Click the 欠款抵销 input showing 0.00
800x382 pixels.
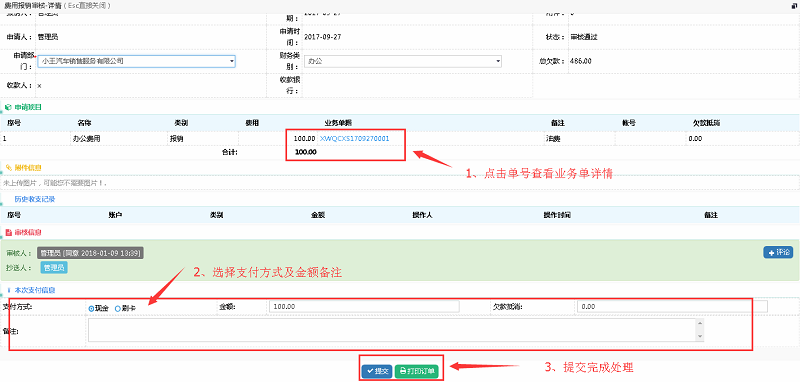coord(672,307)
